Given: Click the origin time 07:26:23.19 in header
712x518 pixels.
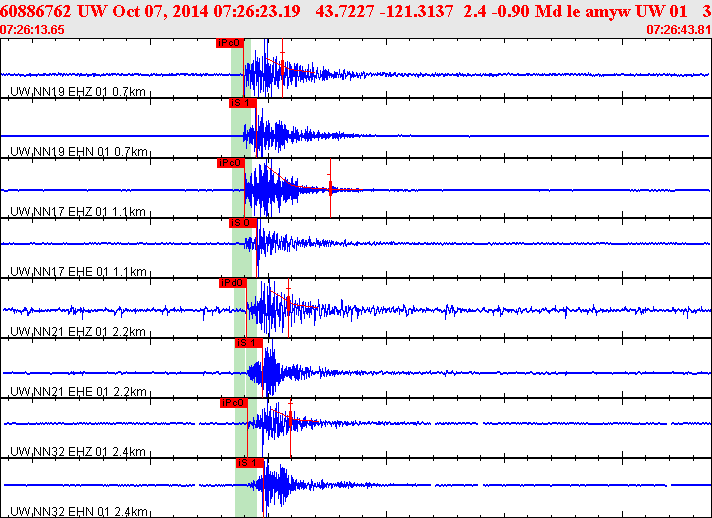Looking at the screenshot, I should 257,11.
